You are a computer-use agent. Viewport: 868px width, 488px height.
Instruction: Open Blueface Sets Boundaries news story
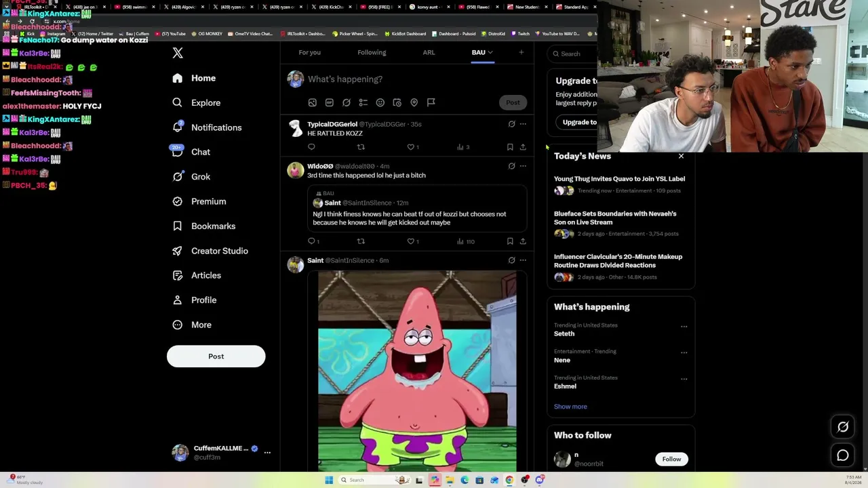pos(615,218)
